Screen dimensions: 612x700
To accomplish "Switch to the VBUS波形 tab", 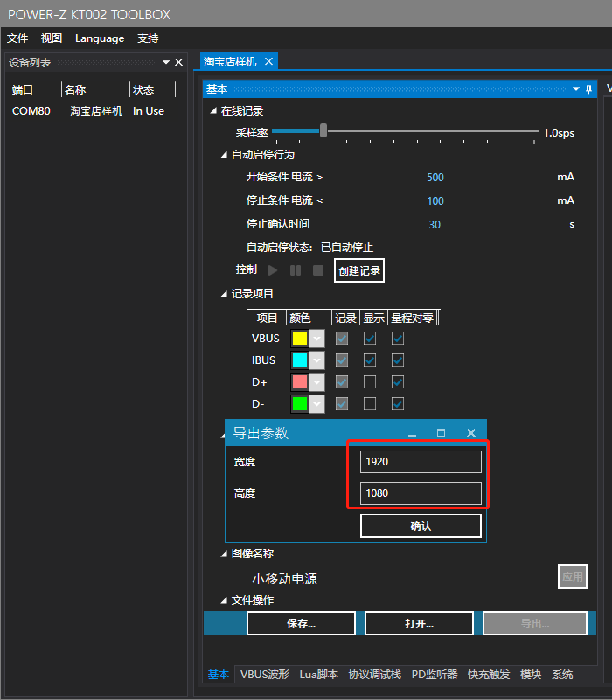I will 265,674.
